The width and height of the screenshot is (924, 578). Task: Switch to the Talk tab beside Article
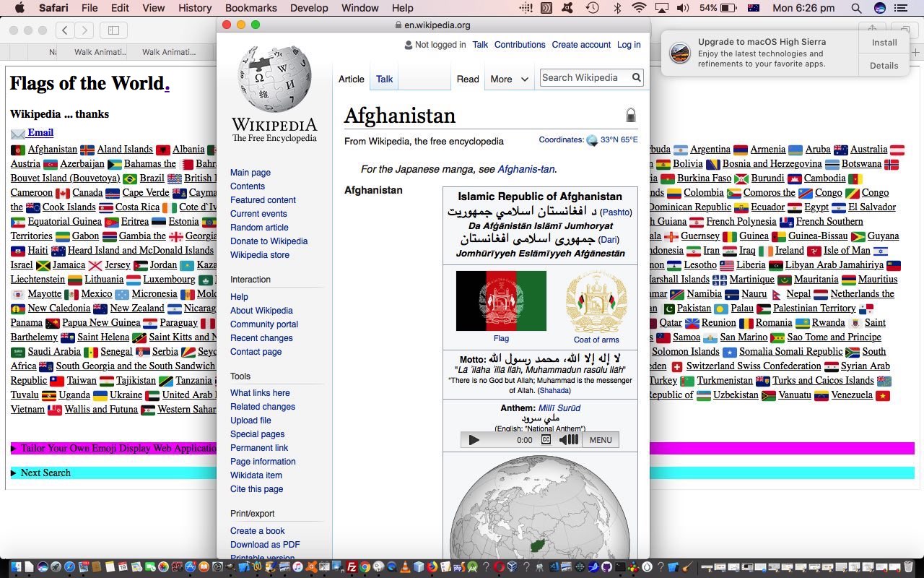pyautogui.click(x=385, y=79)
